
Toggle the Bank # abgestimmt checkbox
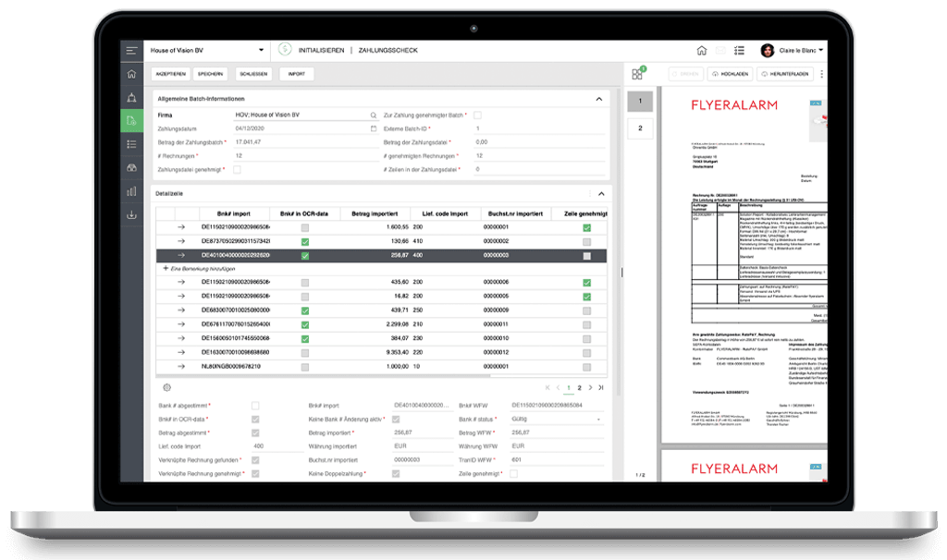[x=255, y=406]
